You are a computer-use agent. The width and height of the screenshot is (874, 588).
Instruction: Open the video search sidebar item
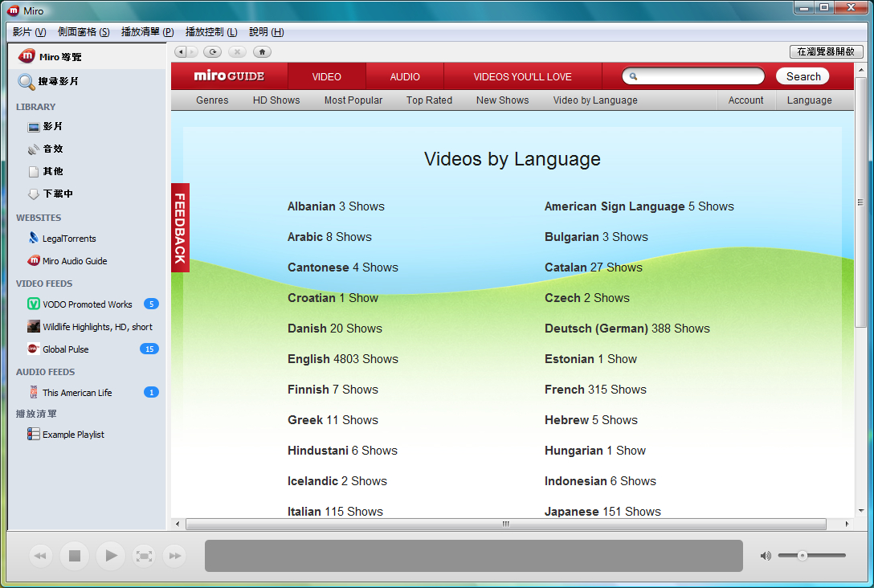(x=88, y=81)
